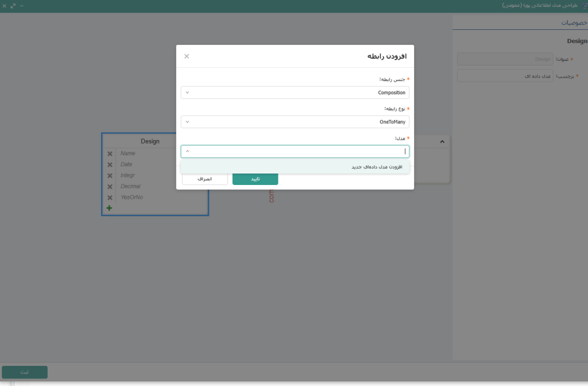Close the Add Relation dialog with X
The height and width of the screenshot is (386, 588).
click(x=187, y=56)
